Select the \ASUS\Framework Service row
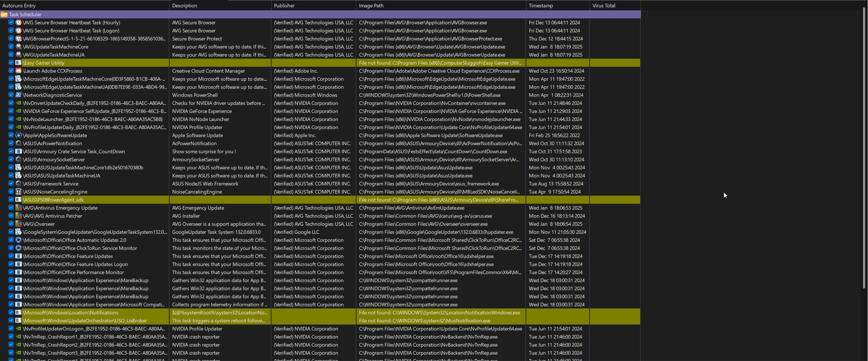The height and width of the screenshot is (361, 868). [x=320, y=184]
